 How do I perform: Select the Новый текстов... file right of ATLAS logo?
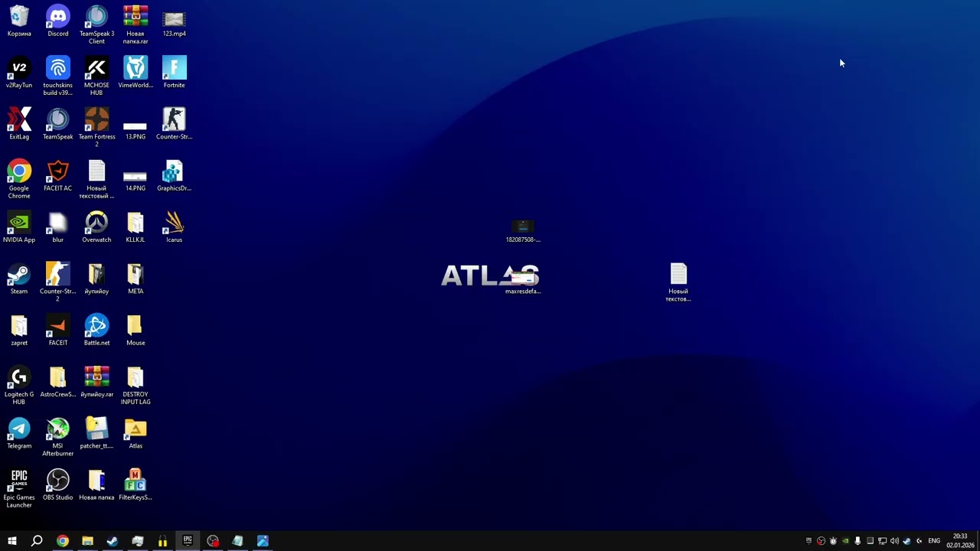678,282
